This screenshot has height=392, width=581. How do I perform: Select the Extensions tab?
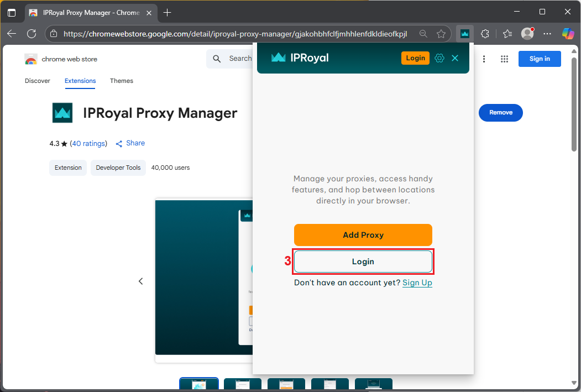point(80,81)
